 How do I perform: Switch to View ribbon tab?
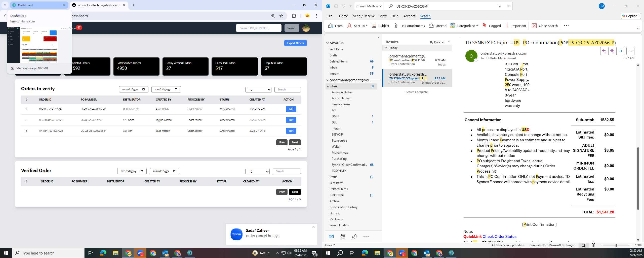[383, 16]
